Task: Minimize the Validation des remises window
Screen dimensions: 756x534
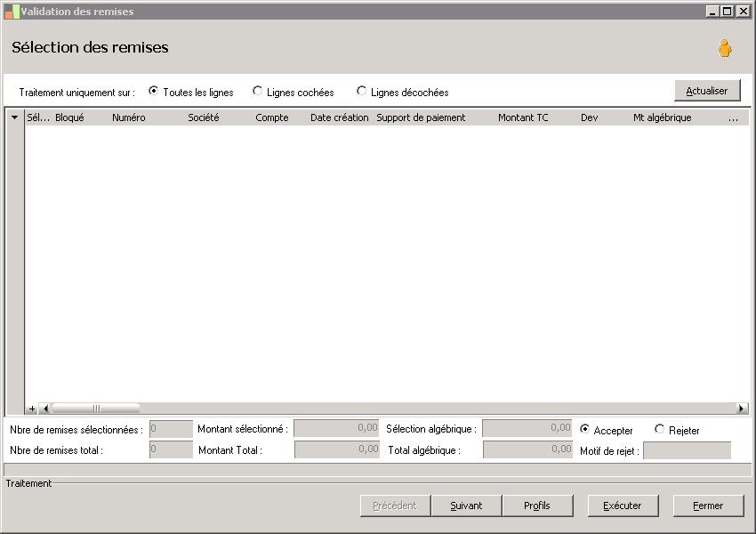Action: [x=712, y=11]
